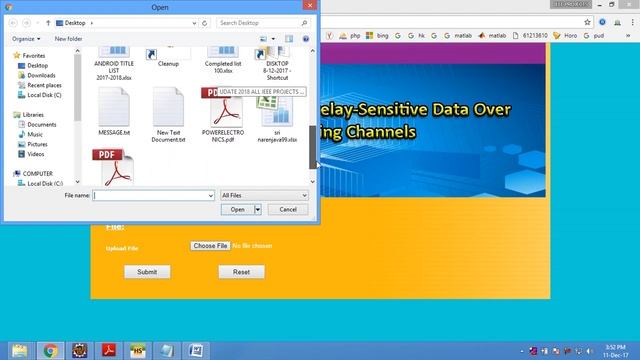640x360 pixels.
Task: Select the Cleanup shortcut
Action: click(x=168, y=58)
